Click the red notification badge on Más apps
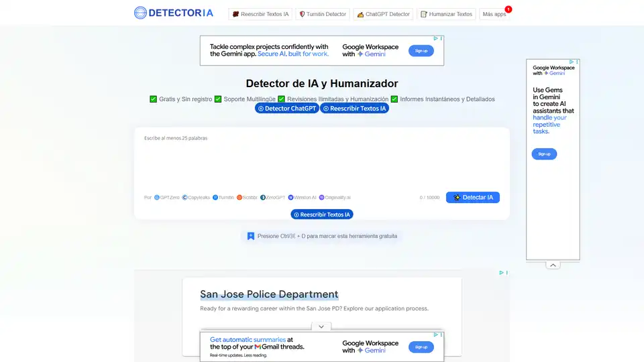Image resolution: width=644 pixels, height=362 pixels. click(x=508, y=9)
